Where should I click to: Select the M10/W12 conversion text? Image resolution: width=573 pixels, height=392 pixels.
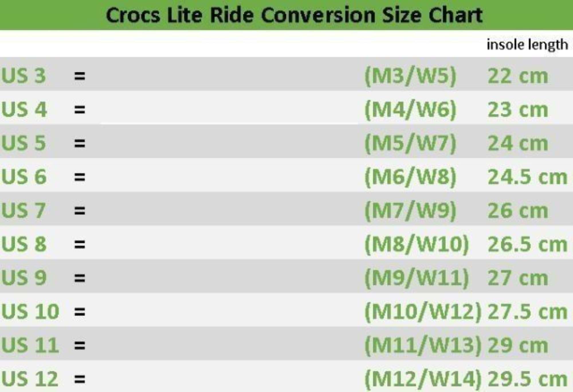point(423,312)
